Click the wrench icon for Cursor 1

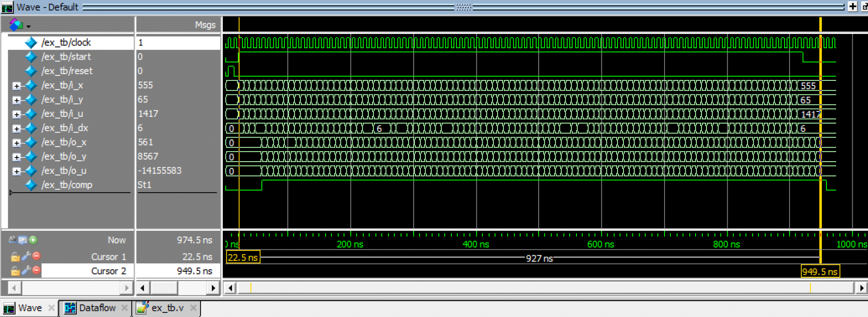click(26, 256)
